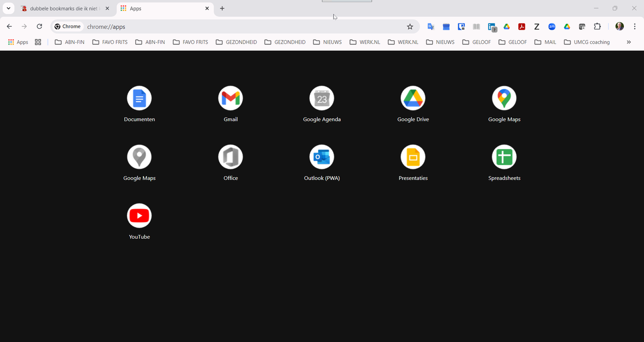Click the black Z extension icon

pos(537,27)
